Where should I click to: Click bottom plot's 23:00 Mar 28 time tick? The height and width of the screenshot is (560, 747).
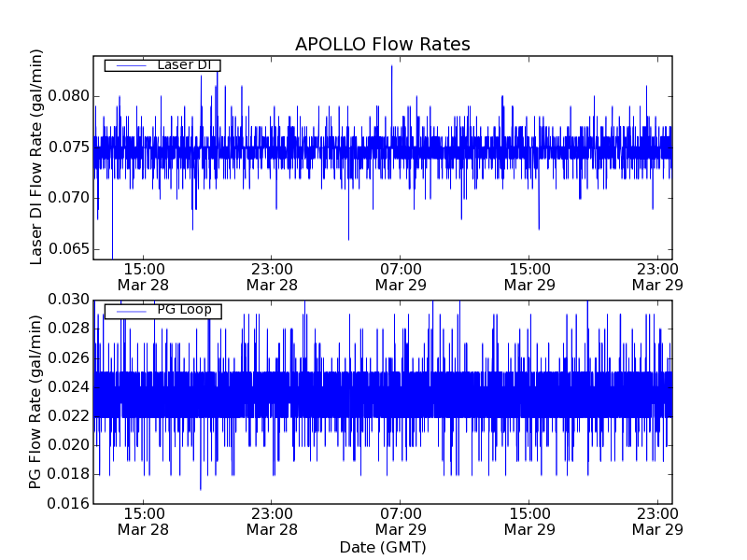(272, 521)
